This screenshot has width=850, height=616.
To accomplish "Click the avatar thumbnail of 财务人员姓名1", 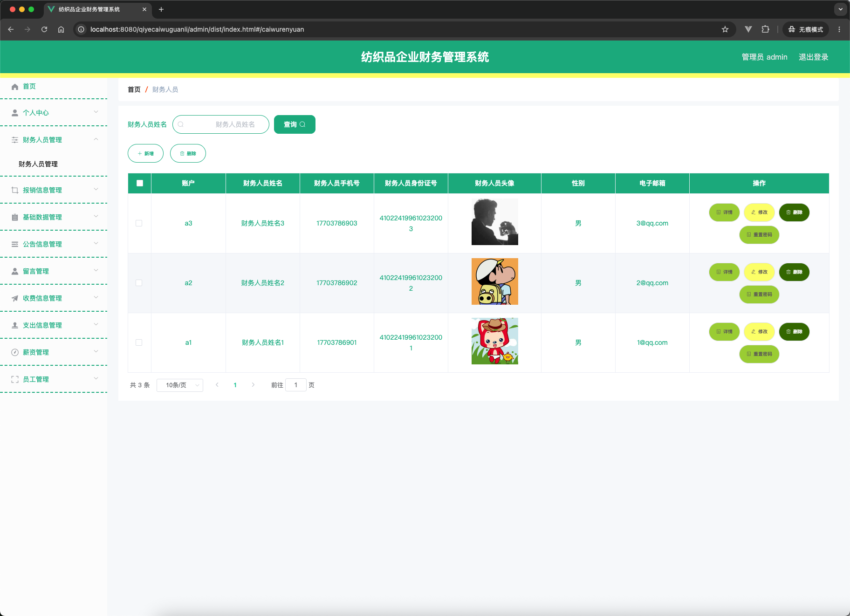I will [x=495, y=341].
